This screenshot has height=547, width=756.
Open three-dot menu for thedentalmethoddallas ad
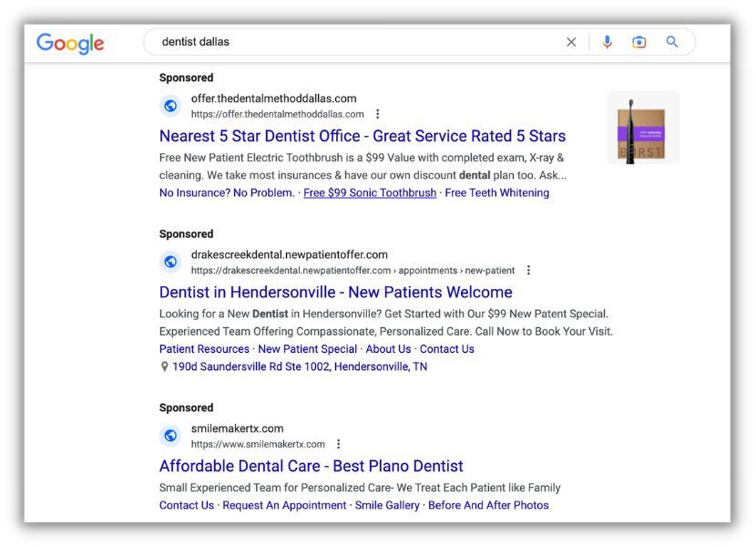(377, 114)
